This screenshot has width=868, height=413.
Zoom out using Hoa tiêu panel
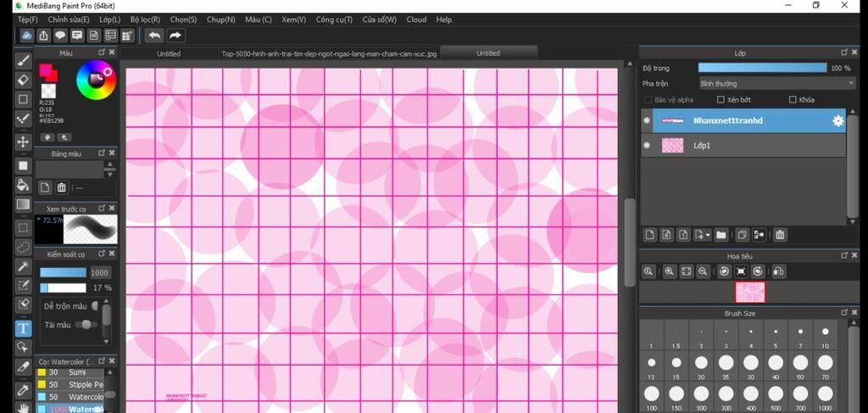[703, 271]
